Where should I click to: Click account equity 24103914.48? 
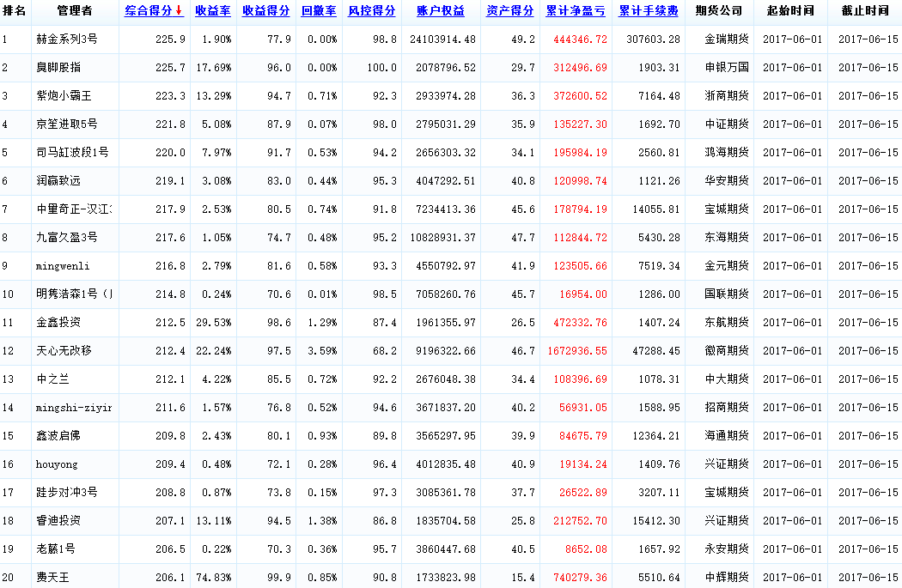tap(442, 39)
